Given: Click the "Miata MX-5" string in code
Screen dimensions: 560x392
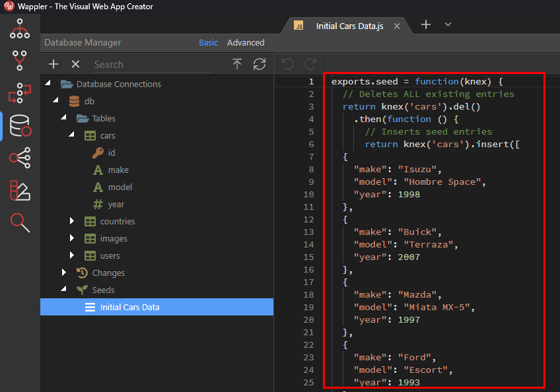Looking at the screenshot, I should click(x=437, y=308).
